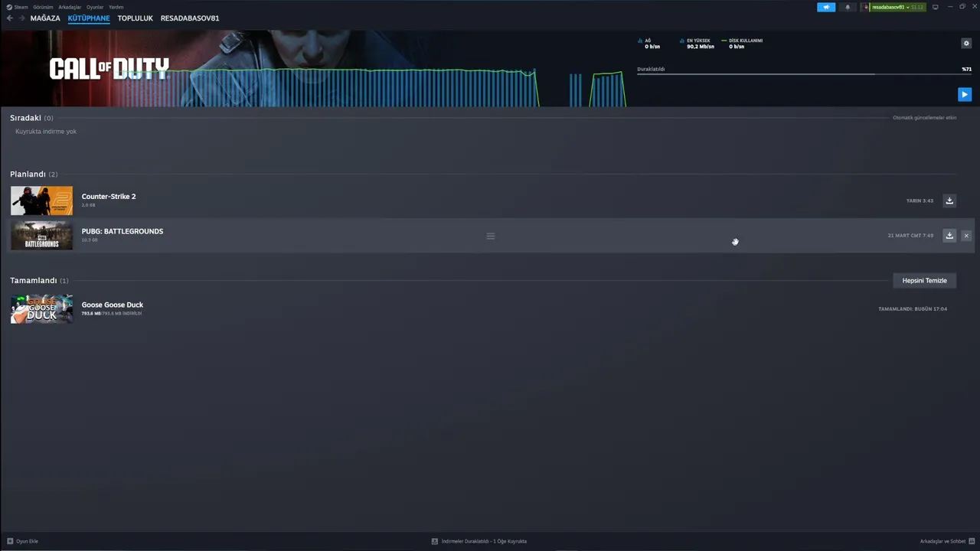Open the Arkadaşlar menu
The width and height of the screenshot is (980, 551).
[70, 7]
